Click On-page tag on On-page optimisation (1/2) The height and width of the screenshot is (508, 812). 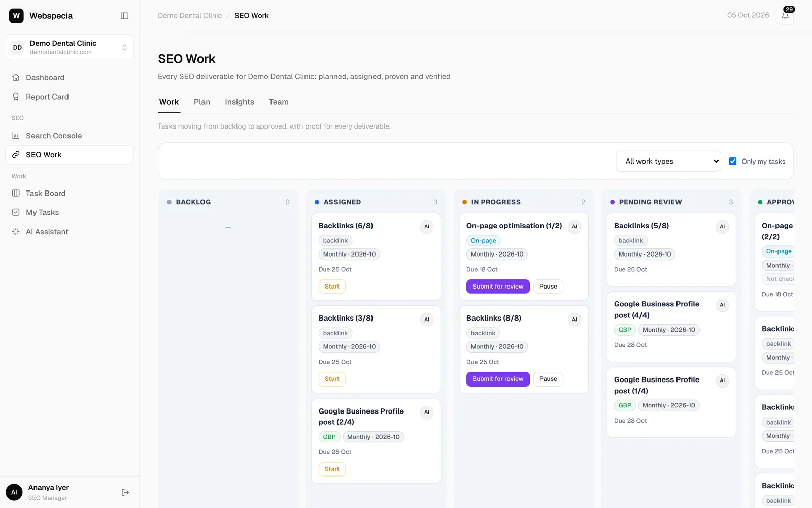pyautogui.click(x=483, y=241)
